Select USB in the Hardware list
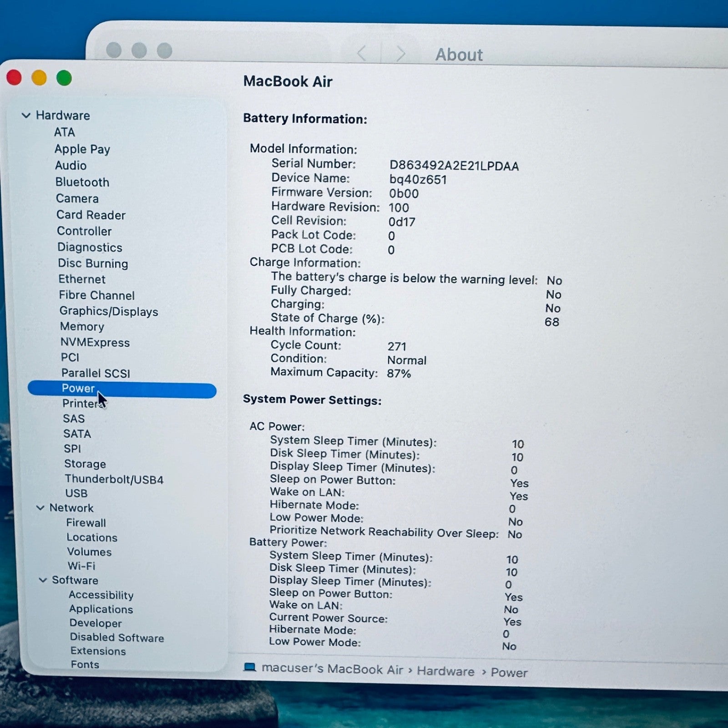This screenshot has width=728, height=728. [x=76, y=493]
